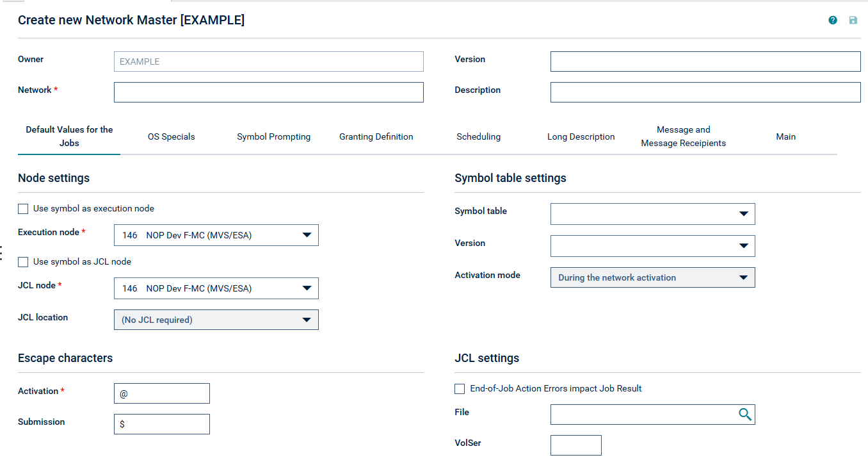This screenshot has height=469, width=868.
Task: Click the JCL settings File input field
Action: (653, 415)
